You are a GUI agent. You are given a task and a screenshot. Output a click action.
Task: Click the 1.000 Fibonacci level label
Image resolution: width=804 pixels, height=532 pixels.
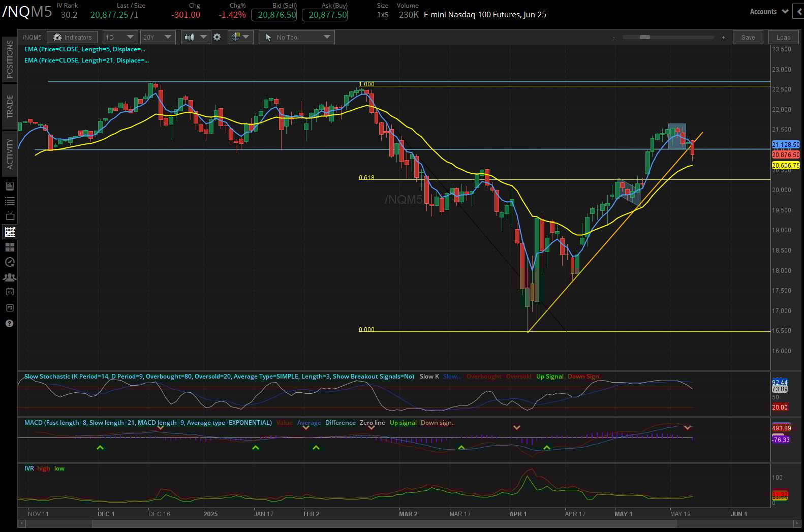366,84
